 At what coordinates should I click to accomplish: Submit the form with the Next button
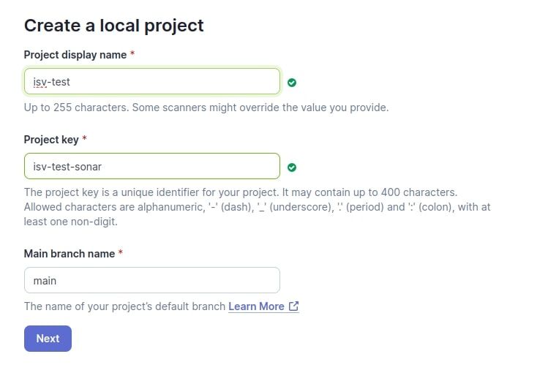(48, 339)
